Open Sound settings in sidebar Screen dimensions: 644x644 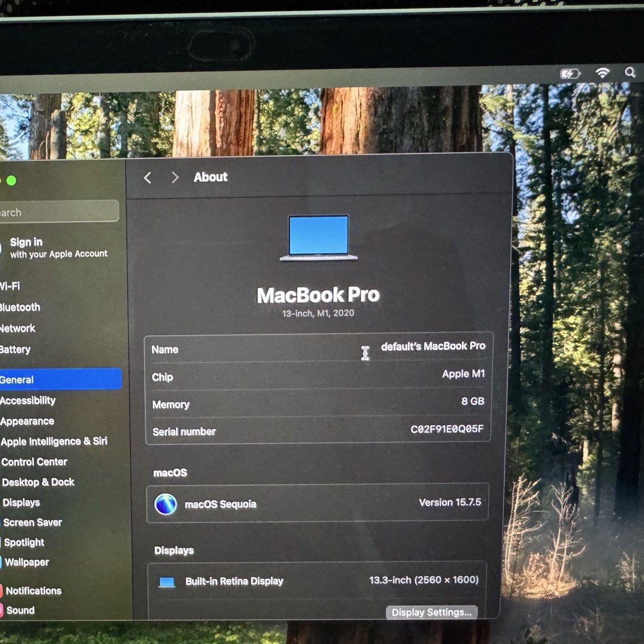point(20,611)
